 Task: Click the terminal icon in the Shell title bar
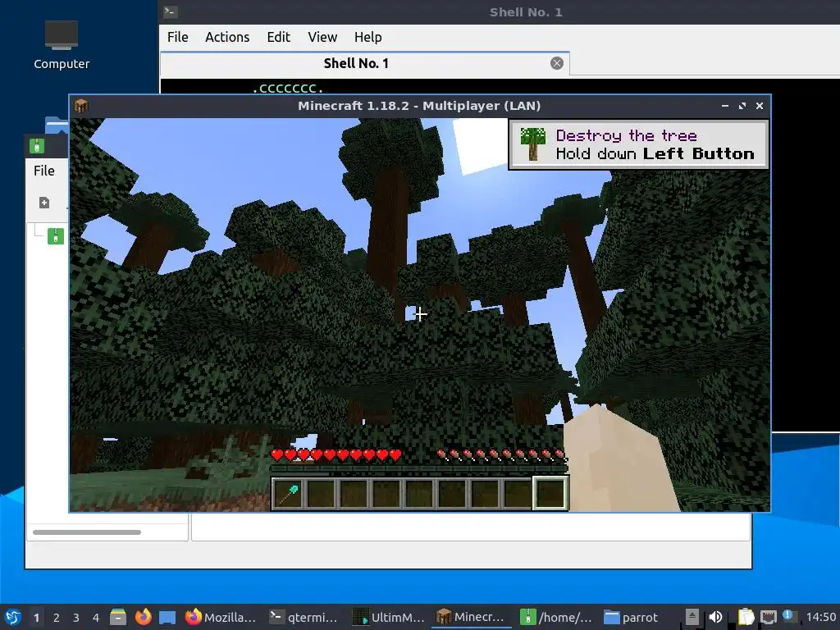171,11
